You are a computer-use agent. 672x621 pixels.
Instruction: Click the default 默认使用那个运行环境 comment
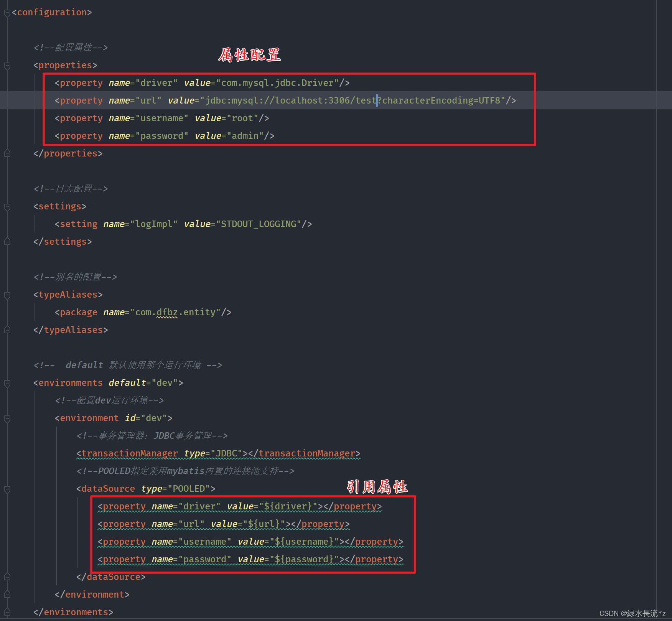coord(128,365)
